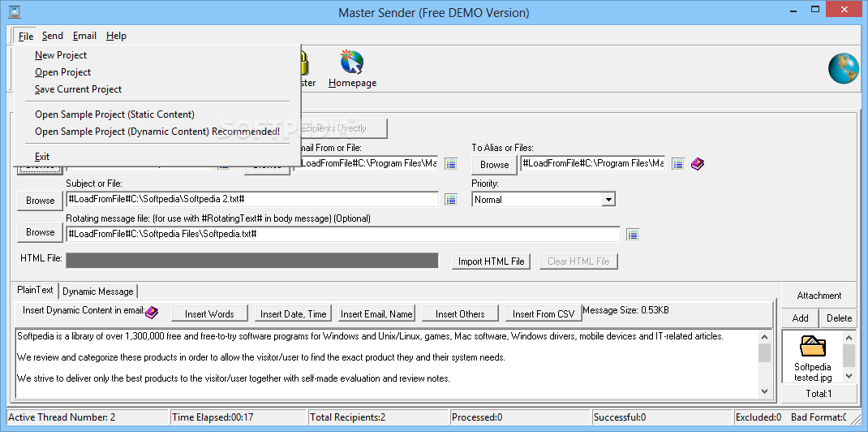Click Browse next to Rotating message field

[40, 232]
